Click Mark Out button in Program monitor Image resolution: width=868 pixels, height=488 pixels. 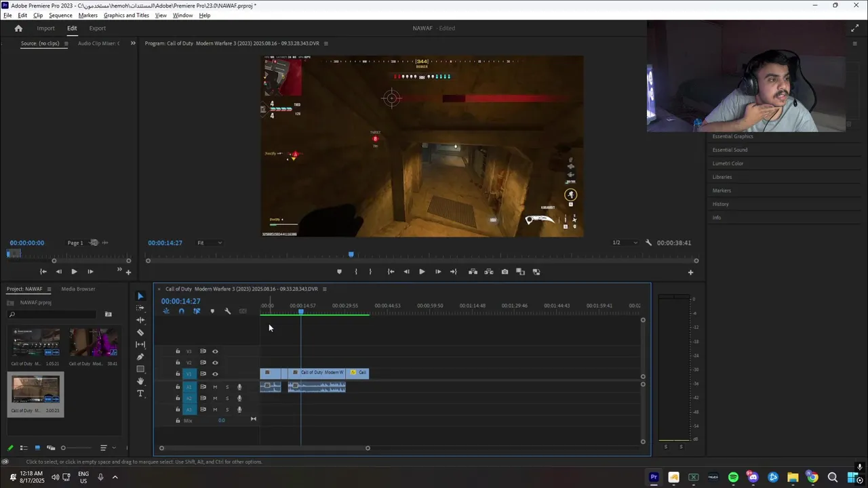click(x=370, y=272)
